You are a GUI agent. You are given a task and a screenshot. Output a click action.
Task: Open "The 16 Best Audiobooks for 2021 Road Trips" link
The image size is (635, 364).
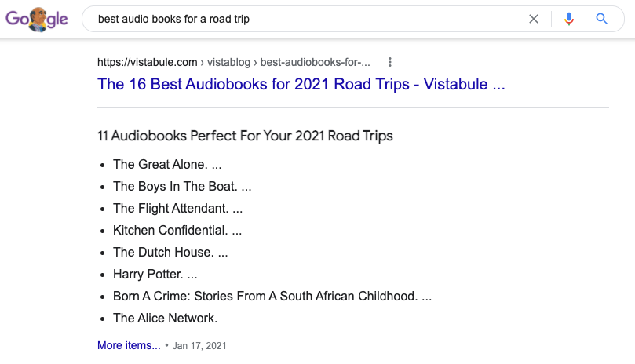pos(301,84)
